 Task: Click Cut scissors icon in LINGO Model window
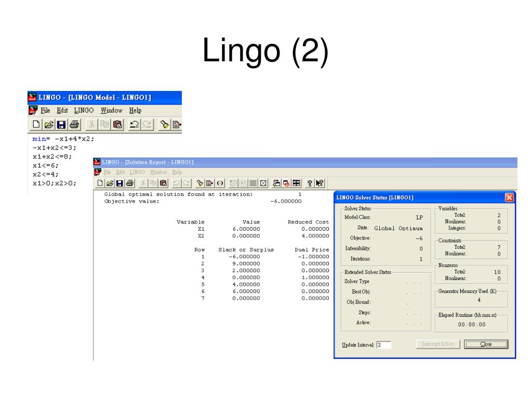tap(91, 125)
